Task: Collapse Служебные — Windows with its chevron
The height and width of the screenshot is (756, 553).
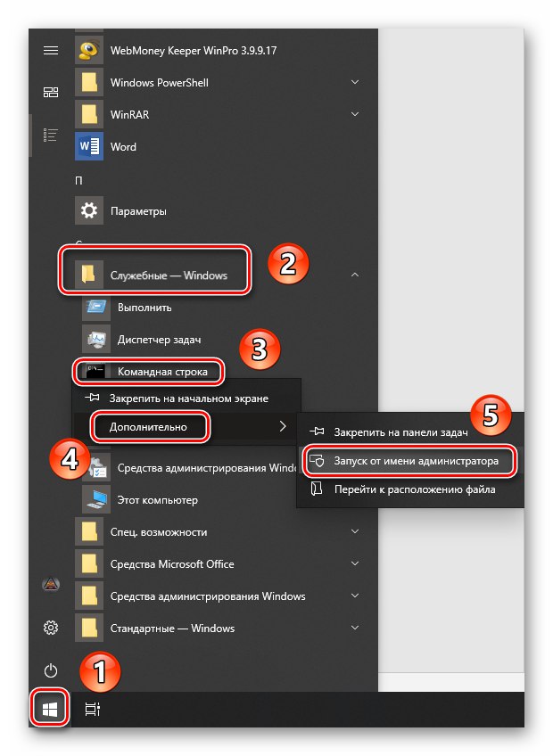Action: (x=355, y=275)
